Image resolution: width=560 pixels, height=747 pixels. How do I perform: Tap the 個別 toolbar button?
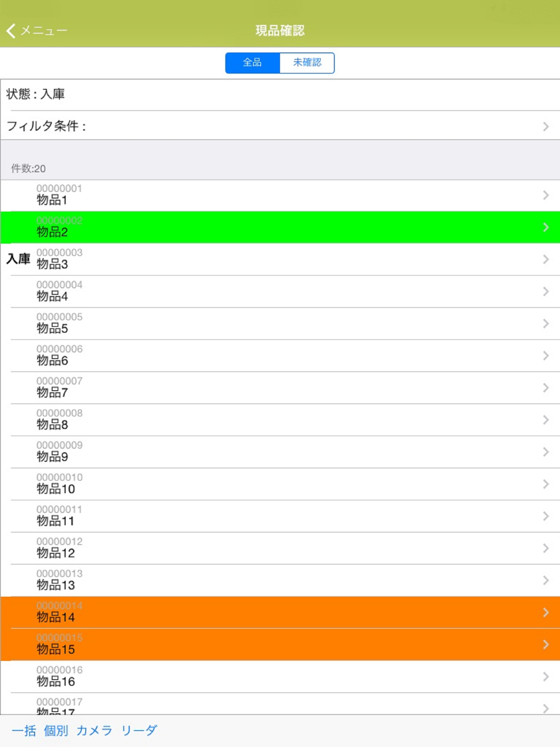pyautogui.click(x=56, y=730)
